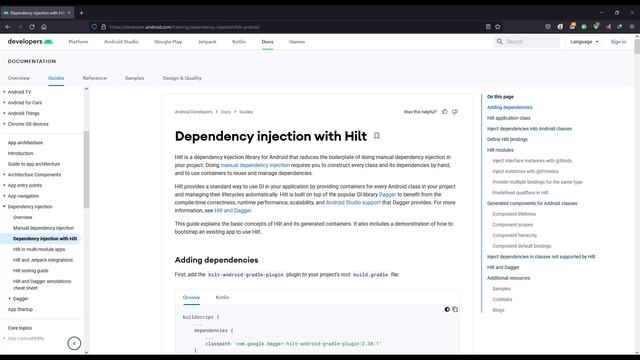Click Android Developers breadcrumb

(x=193, y=111)
